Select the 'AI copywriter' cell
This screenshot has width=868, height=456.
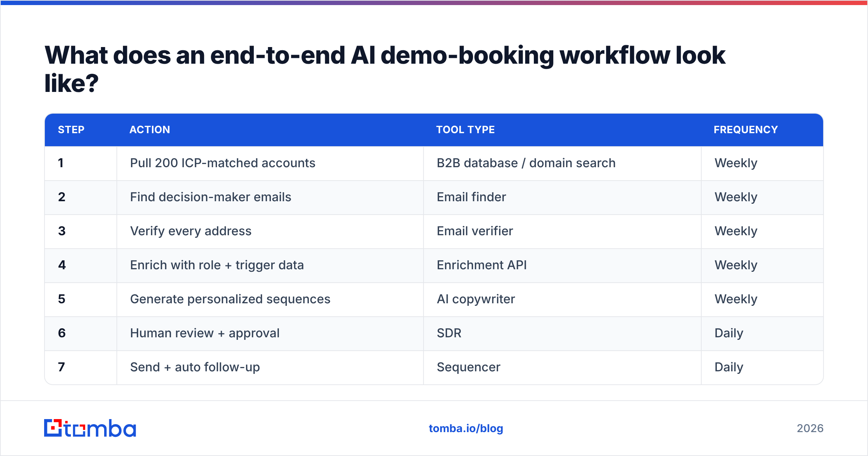click(562, 299)
